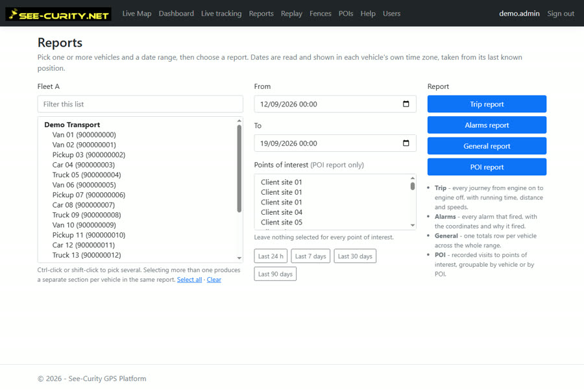Sign out of the platform

point(561,14)
